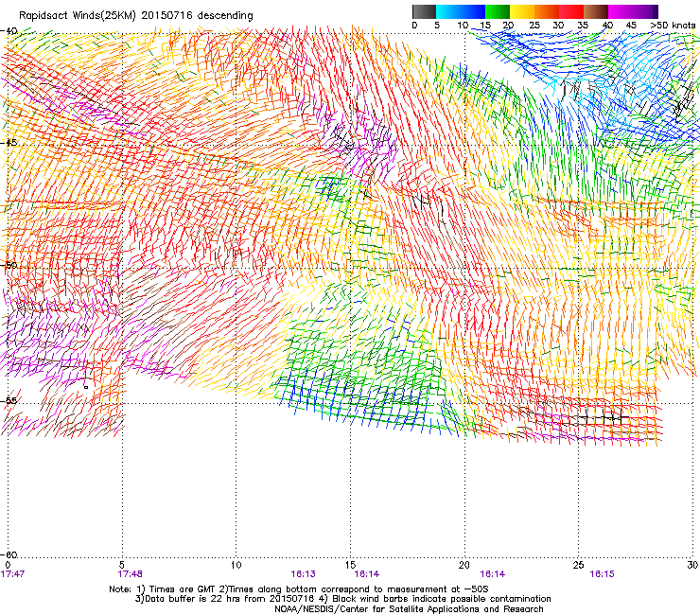Click the '-40' latitude axis label
This screenshot has width=700, height=615.
coord(9,31)
